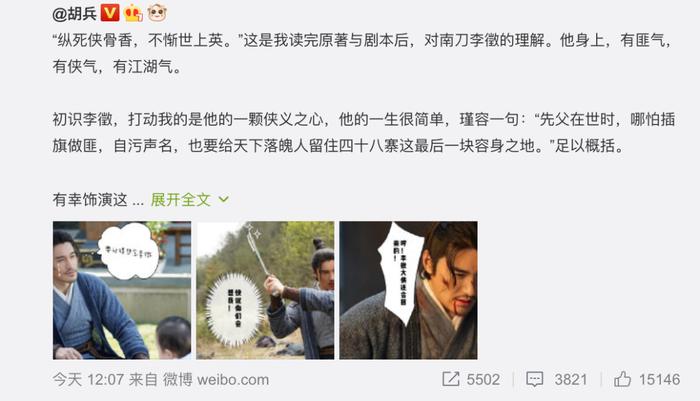Click the repost count 5502
700x401 pixels.
[x=483, y=380]
